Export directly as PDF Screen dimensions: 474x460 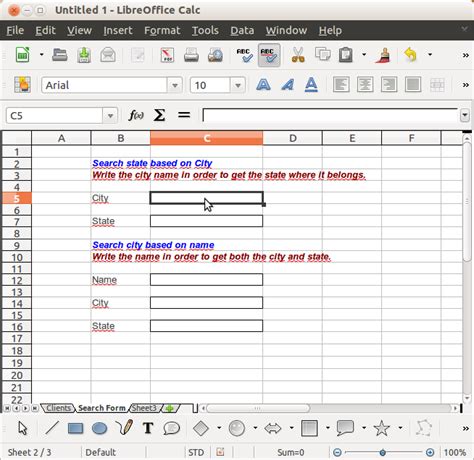[x=167, y=55]
